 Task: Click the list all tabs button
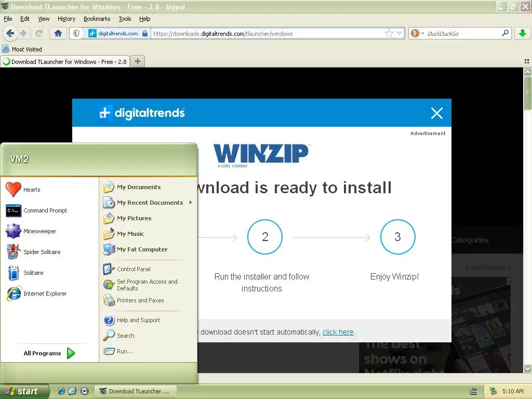click(x=527, y=61)
